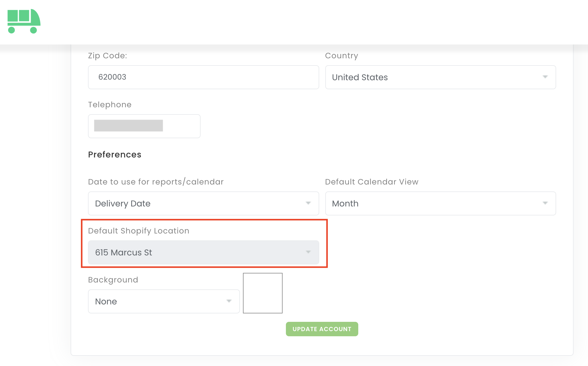Viewport: 588px width, 366px height.
Task: Click the None dropdown arrow icon
Action: coord(229,301)
